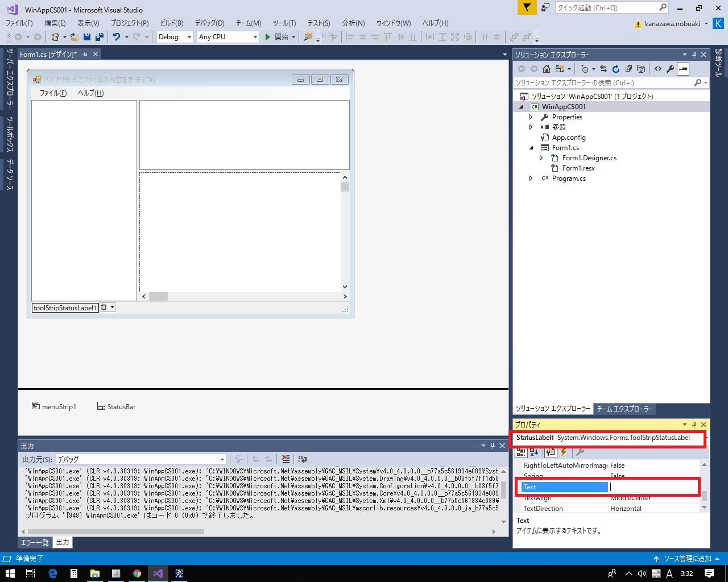Screen dimensions: 728x582
Task: Click the Output window horizontal scrollbar
Action: pos(258,532)
